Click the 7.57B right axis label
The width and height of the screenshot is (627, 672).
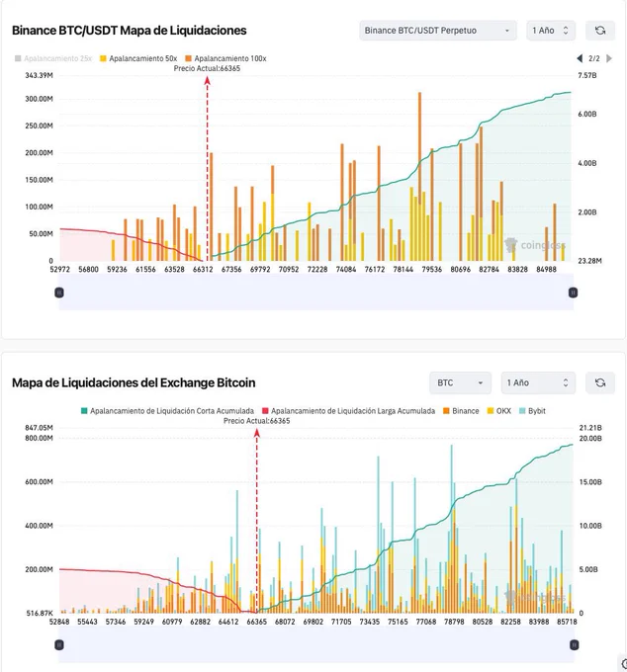587,75
